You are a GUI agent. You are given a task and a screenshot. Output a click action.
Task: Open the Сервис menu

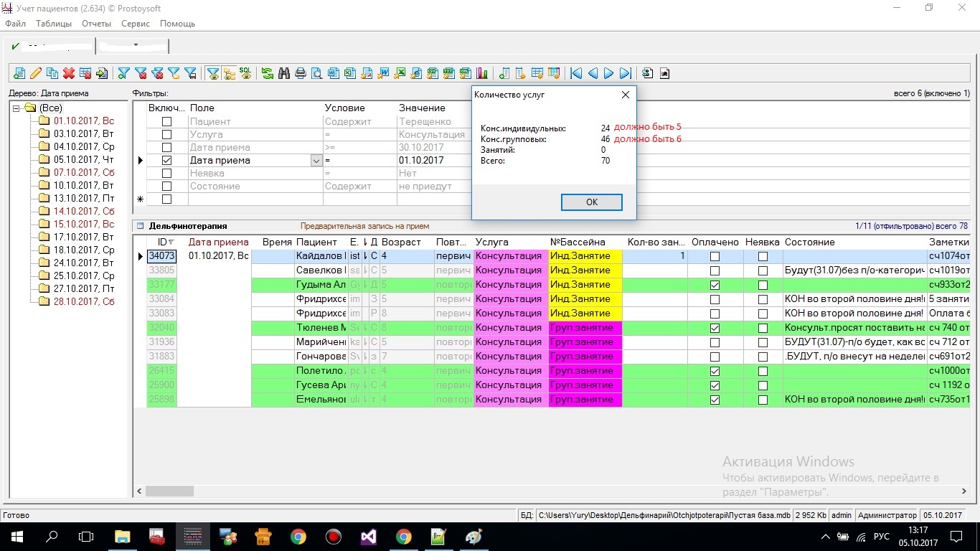point(136,24)
